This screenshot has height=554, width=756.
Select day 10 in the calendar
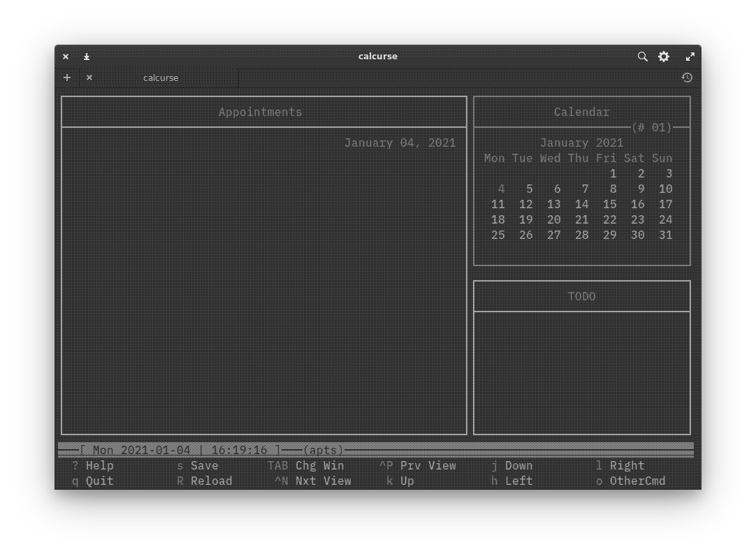click(x=665, y=189)
